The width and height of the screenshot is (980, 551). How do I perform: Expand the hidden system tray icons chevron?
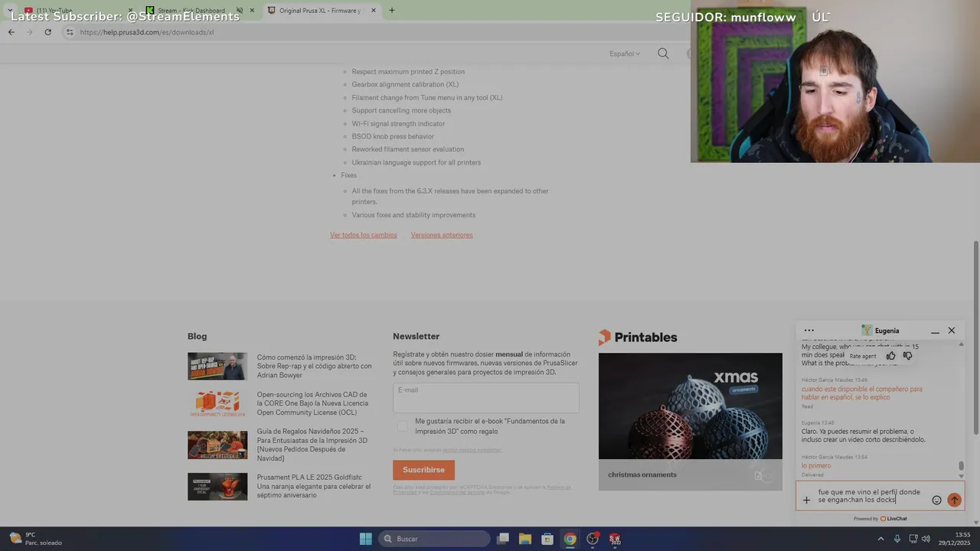coord(880,539)
